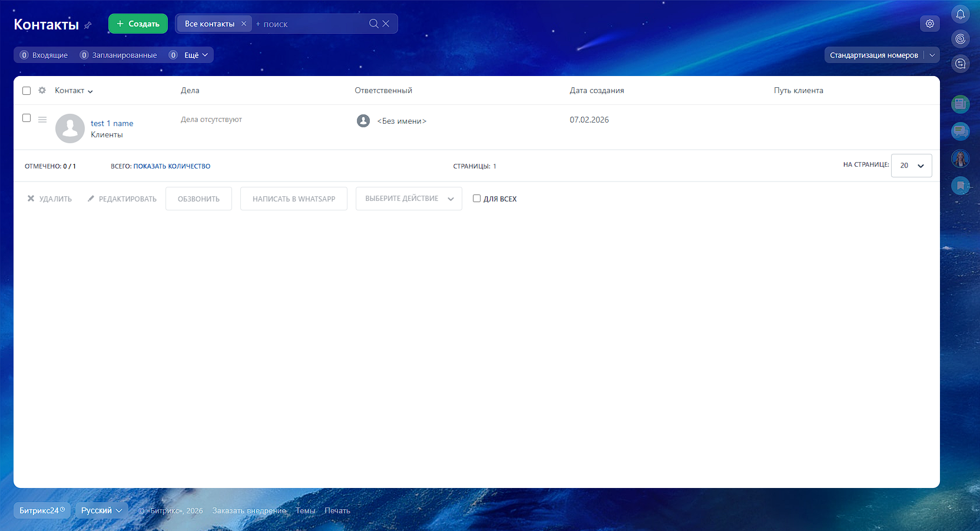Image resolution: width=980 pixels, height=531 pixels.
Task: Click the green Создать button
Action: coord(138,24)
